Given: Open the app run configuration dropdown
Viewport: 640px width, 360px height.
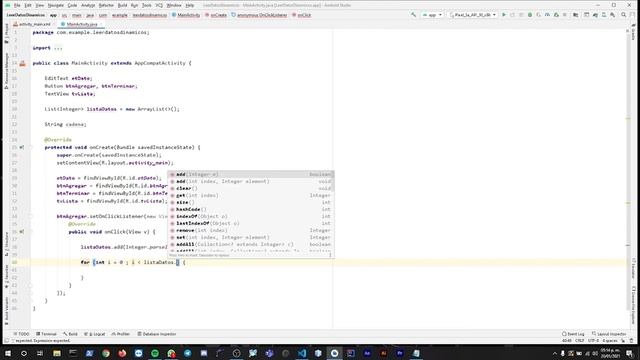Looking at the screenshot, I should click(x=432, y=15).
